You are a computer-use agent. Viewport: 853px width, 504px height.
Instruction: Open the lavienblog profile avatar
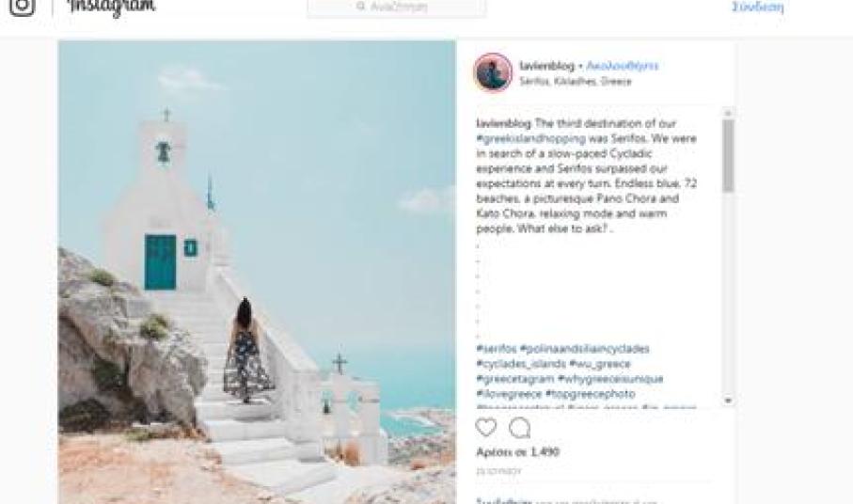point(493,72)
